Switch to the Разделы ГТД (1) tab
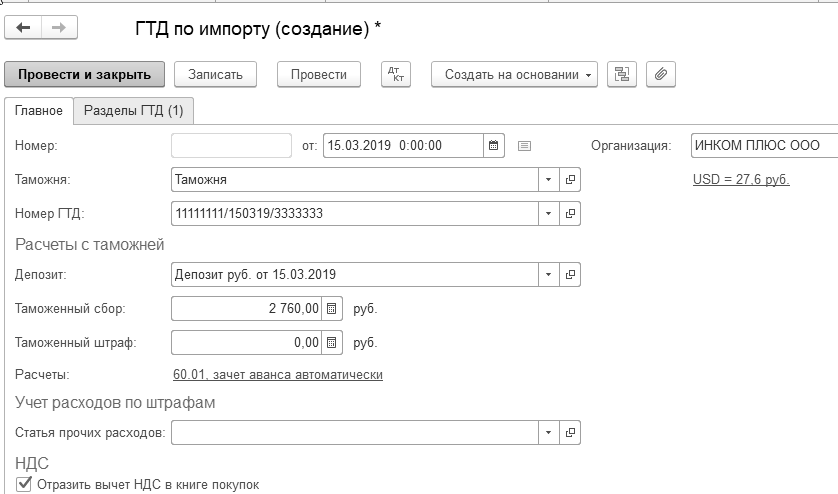 [133, 110]
